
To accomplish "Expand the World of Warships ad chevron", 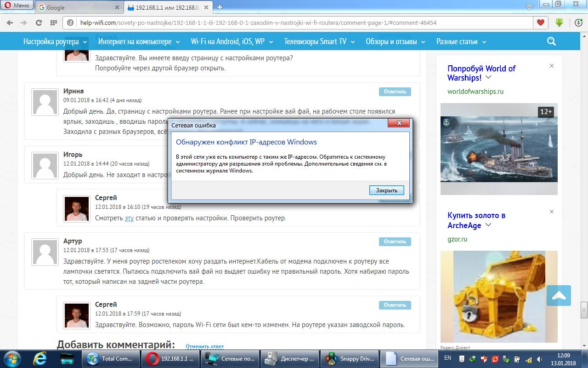I will [x=488, y=77].
